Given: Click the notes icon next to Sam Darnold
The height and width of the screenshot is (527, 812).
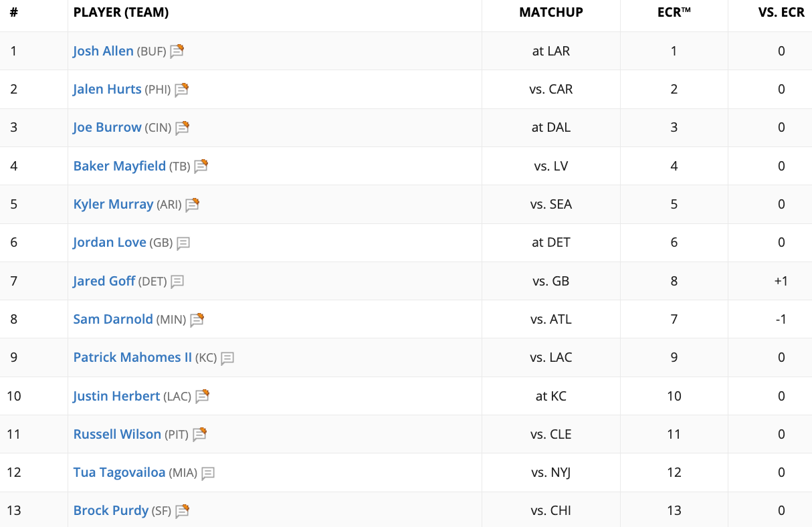Looking at the screenshot, I should pos(197,320).
